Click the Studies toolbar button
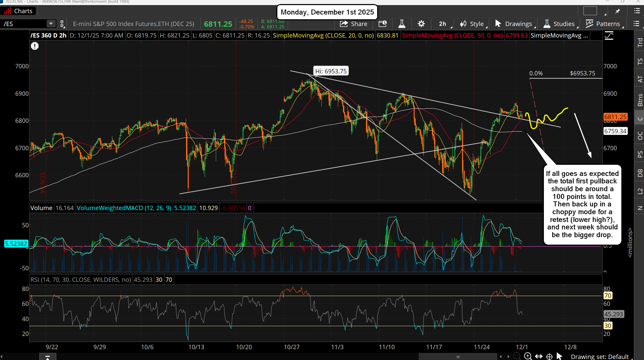 (x=559, y=24)
